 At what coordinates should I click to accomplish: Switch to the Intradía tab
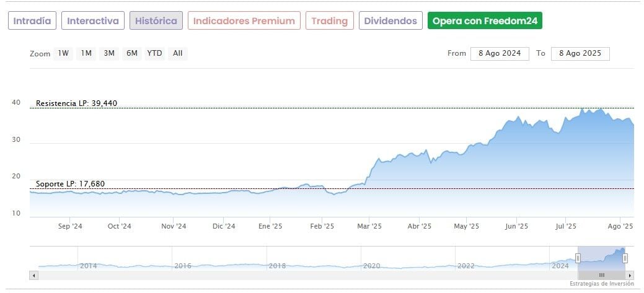[32, 21]
